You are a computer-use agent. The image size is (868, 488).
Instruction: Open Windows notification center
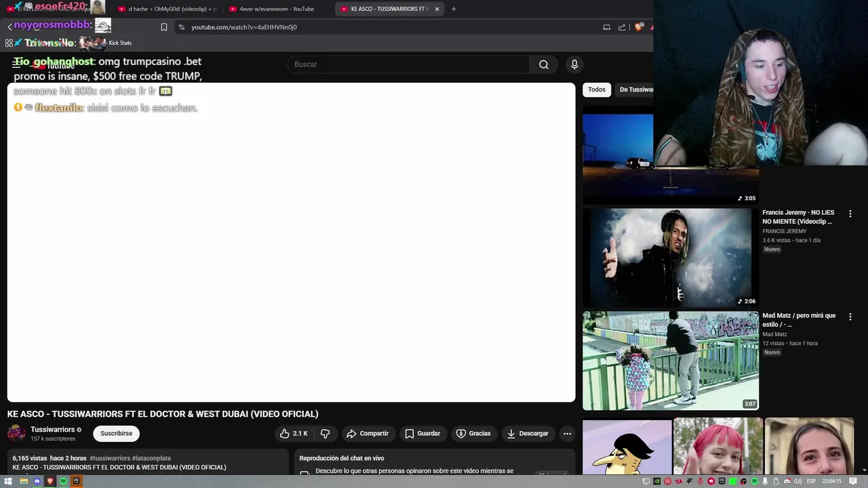pos(853,481)
